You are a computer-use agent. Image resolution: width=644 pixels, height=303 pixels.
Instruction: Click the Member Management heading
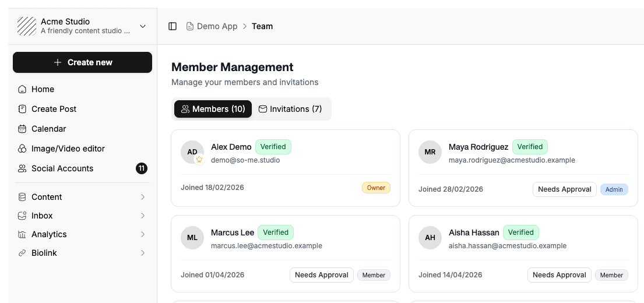click(x=233, y=67)
